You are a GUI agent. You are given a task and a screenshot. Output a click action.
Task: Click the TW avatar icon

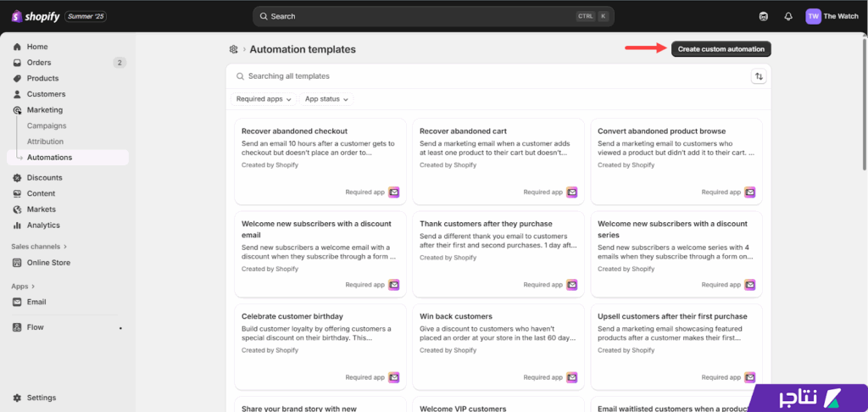813,16
